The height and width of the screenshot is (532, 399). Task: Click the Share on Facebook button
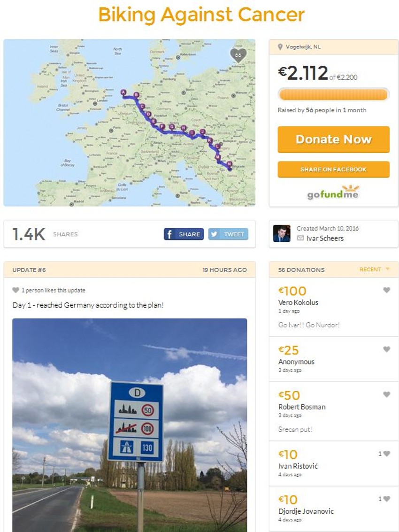[x=333, y=170]
